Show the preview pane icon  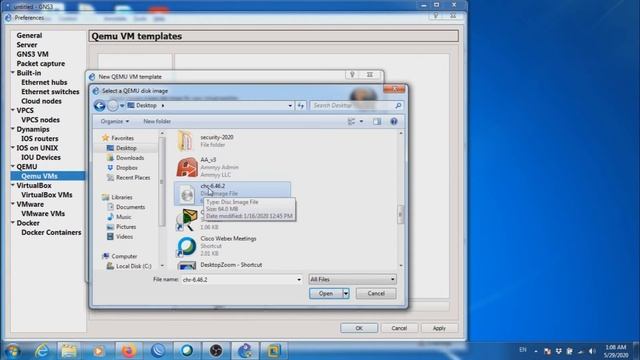click(377, 122)
